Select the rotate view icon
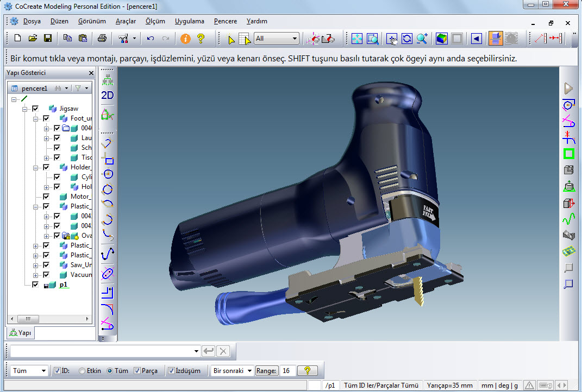This screenshot has width=582, height=392. 407,39
